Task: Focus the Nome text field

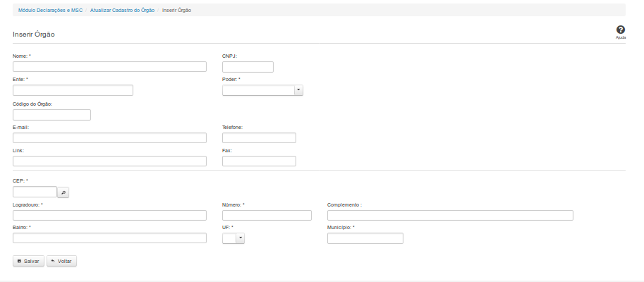Action: tap(109, 67)
